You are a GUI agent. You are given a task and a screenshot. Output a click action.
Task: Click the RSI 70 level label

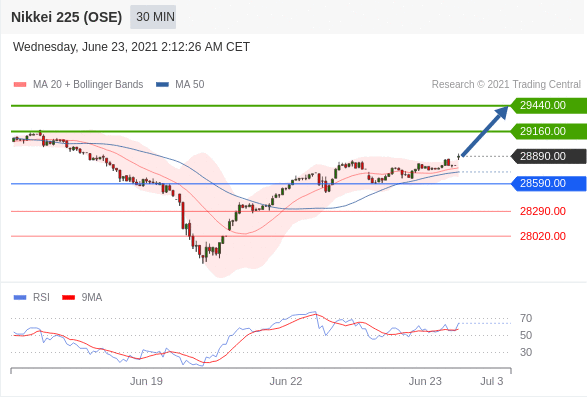(526, 318)
